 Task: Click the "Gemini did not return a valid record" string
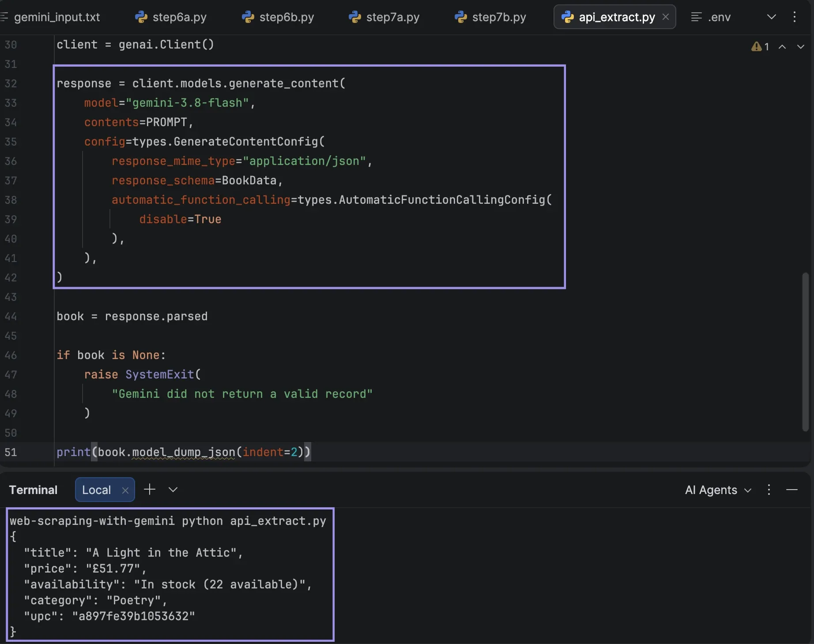coord(242,394)
